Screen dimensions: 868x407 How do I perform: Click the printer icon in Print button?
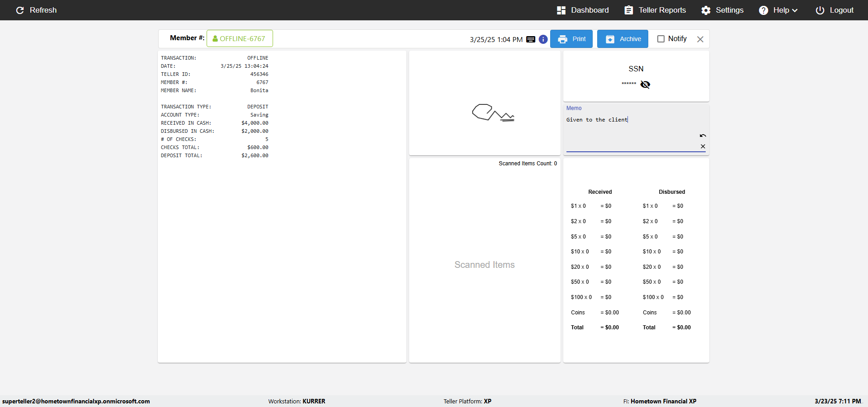coord(562,39)
